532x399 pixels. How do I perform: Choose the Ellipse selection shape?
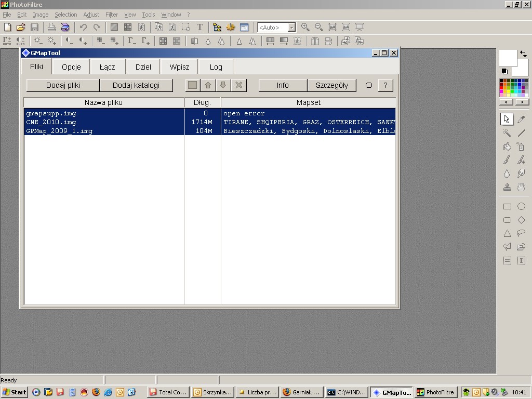click(x=521, y=206)
